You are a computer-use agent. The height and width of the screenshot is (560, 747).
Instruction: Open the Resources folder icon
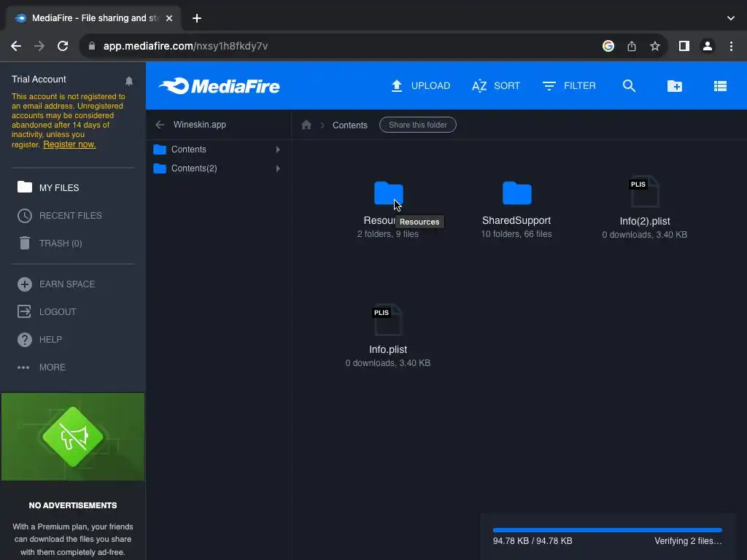(389, 192)
